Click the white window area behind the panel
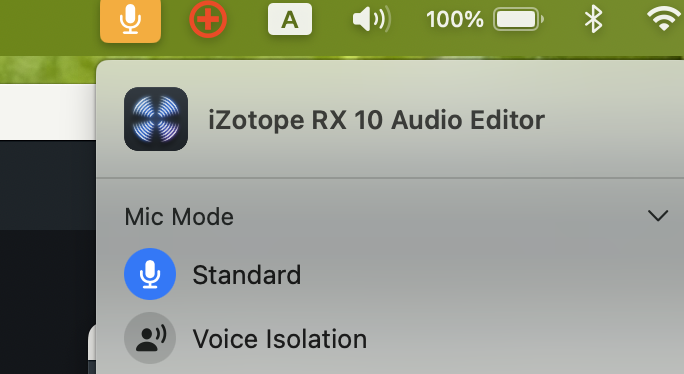The width and height of the screenshot is (684, 374). tap(48, 112)
